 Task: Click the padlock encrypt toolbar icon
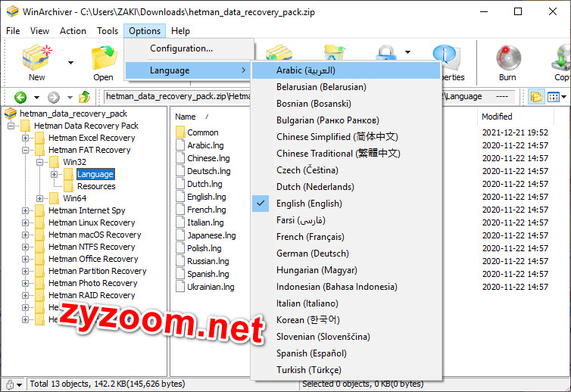pos(386,52)
